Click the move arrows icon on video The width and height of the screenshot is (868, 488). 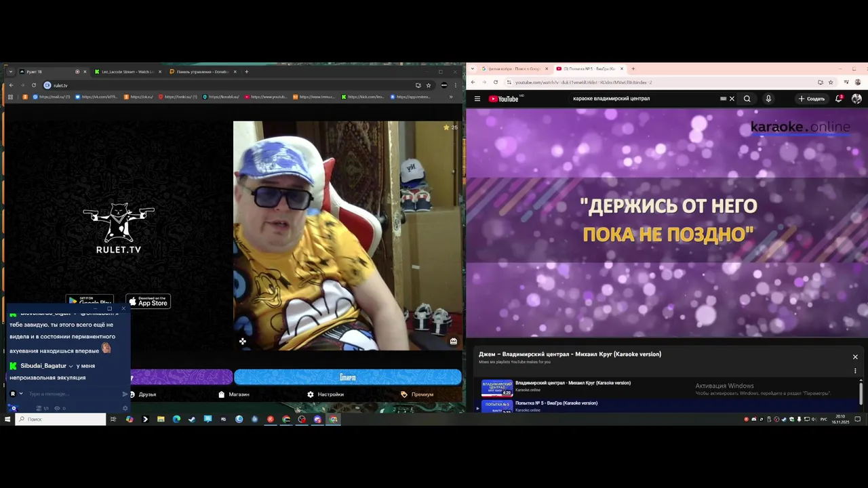(x=243, y=342)
